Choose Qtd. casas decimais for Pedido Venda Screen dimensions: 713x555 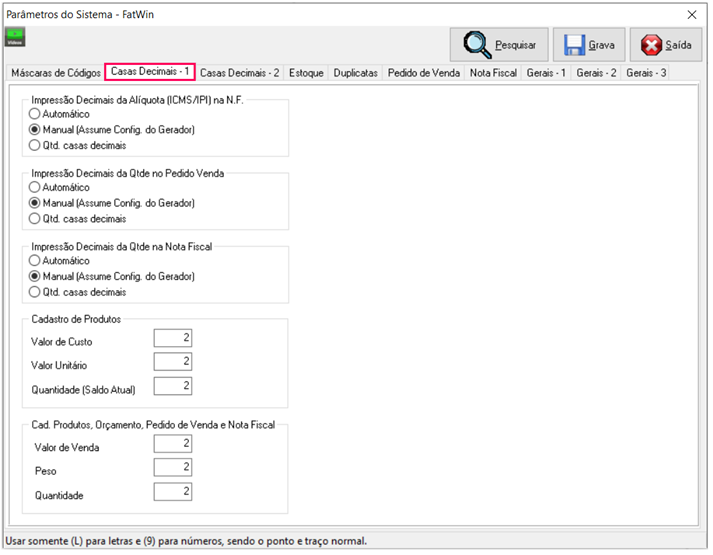(36, 218)
